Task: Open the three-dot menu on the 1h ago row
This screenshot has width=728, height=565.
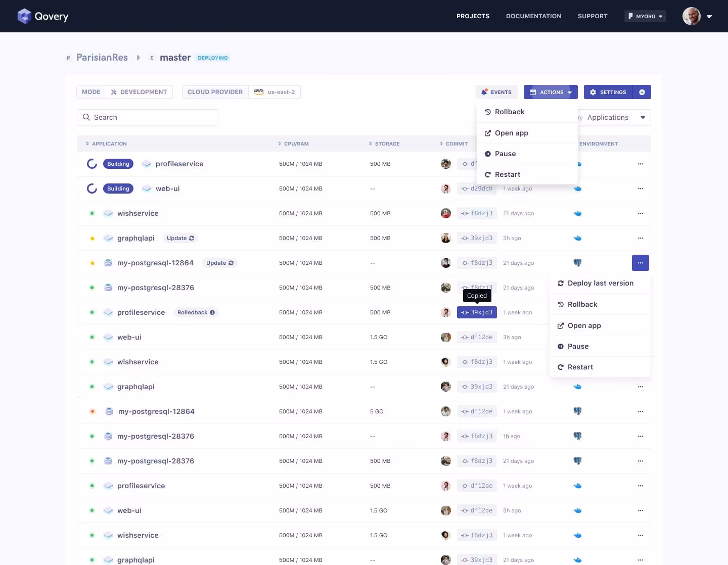Action: pyautogui.click(x=641, y=436)
